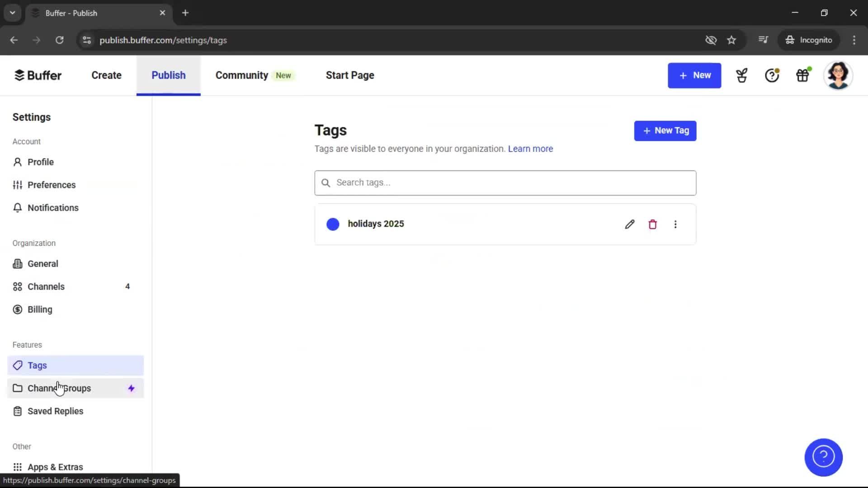Open the Start Page section
This screenshot has height=488, width=868.
(349, 75)
